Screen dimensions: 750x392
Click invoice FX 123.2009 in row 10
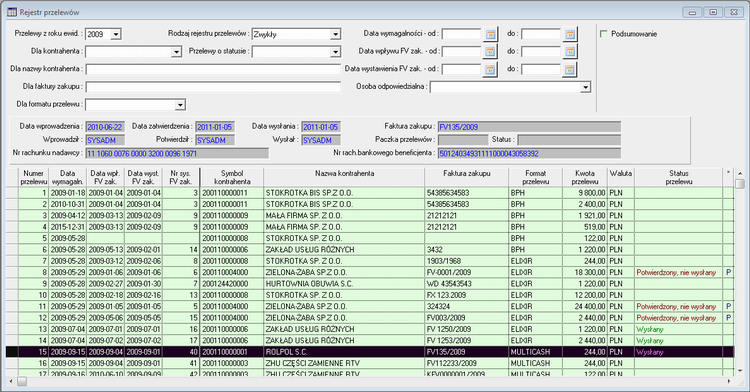tap(446, 295)
